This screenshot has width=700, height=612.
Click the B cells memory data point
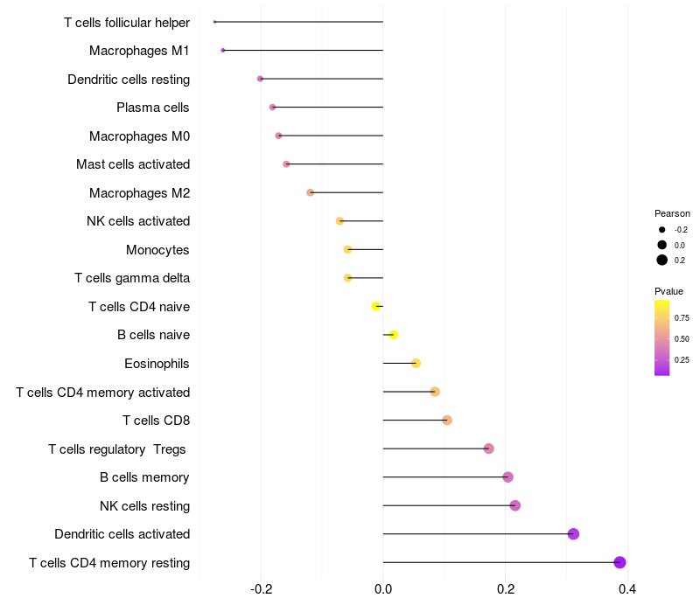(507, 477)
